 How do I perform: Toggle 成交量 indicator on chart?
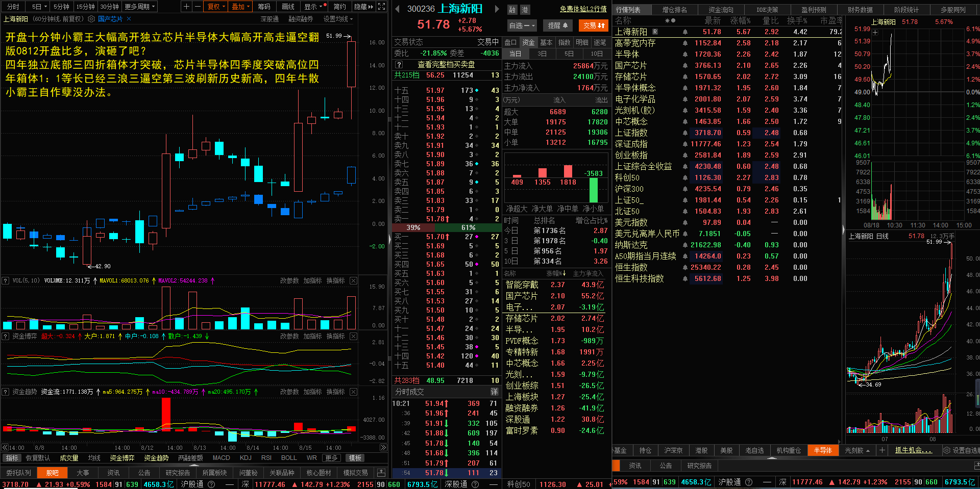[69, 458]
